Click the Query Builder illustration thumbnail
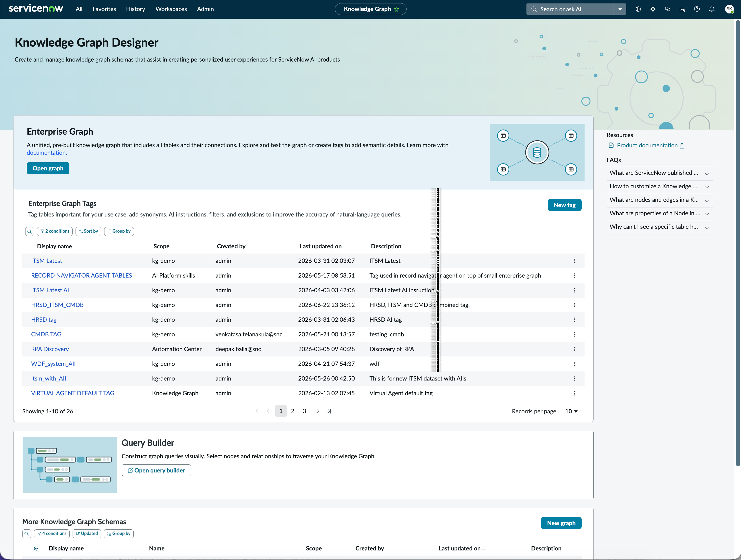 pyautogui.click(x=70, y=465)
